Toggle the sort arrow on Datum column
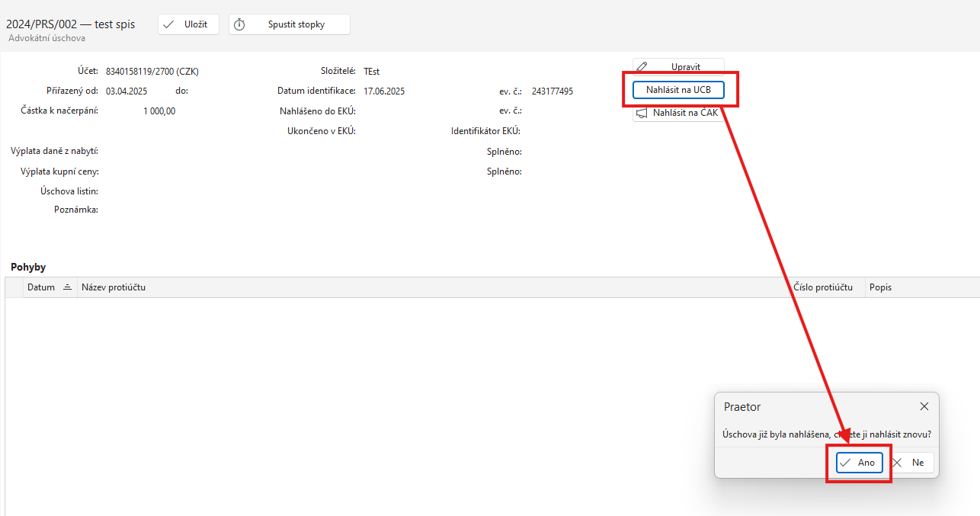Screen dimensions: 980x516 point(67,287)
